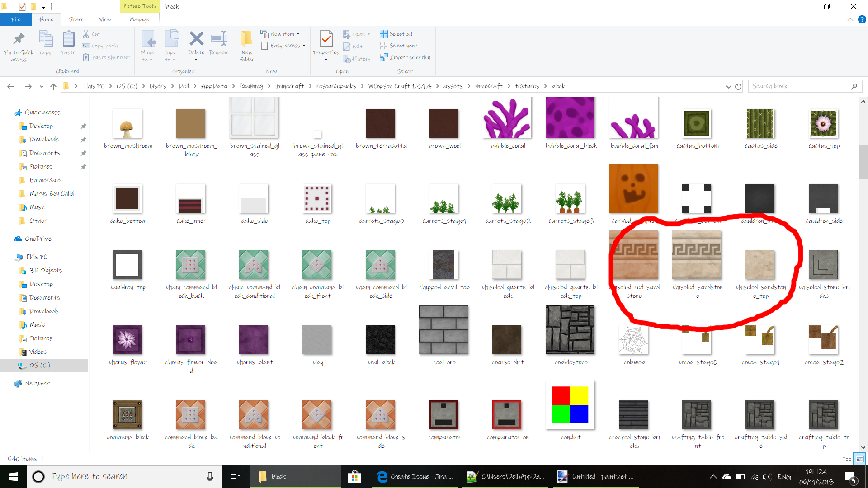Viewport: 868px width, 488px height.
Task: Open the Easy access dropdown
Action: [x=304, y=46]
